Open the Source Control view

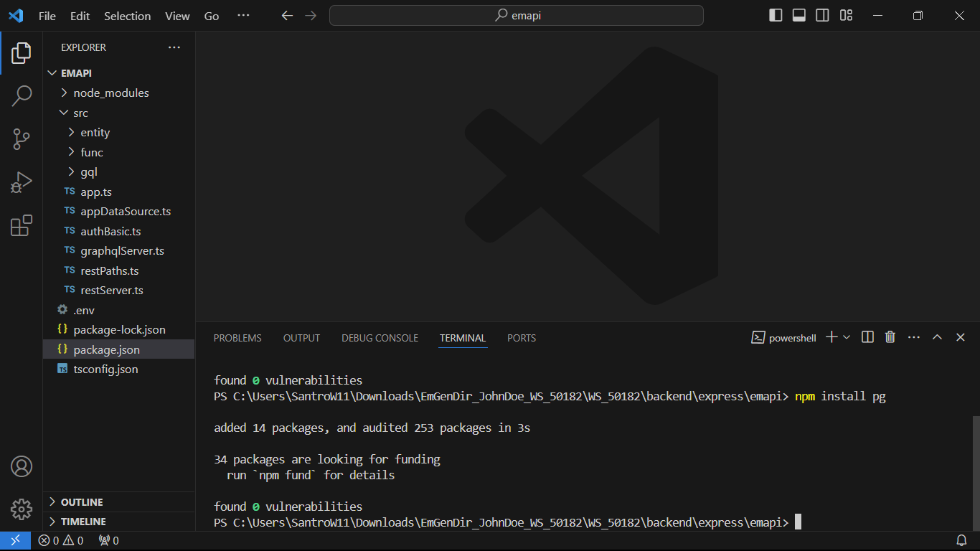coord(22,138)
